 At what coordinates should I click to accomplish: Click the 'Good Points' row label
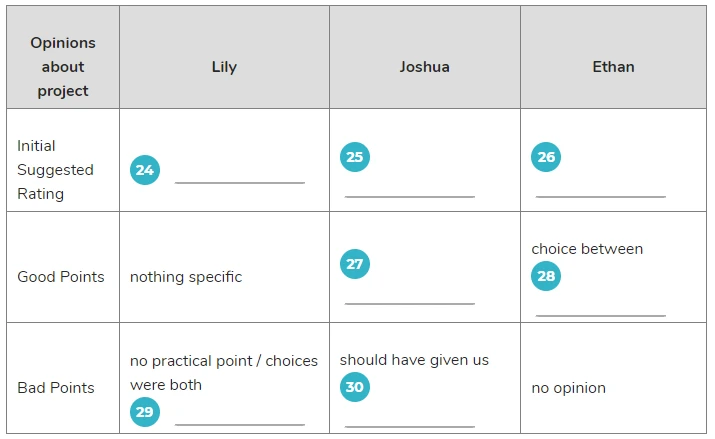coord(61,277)
